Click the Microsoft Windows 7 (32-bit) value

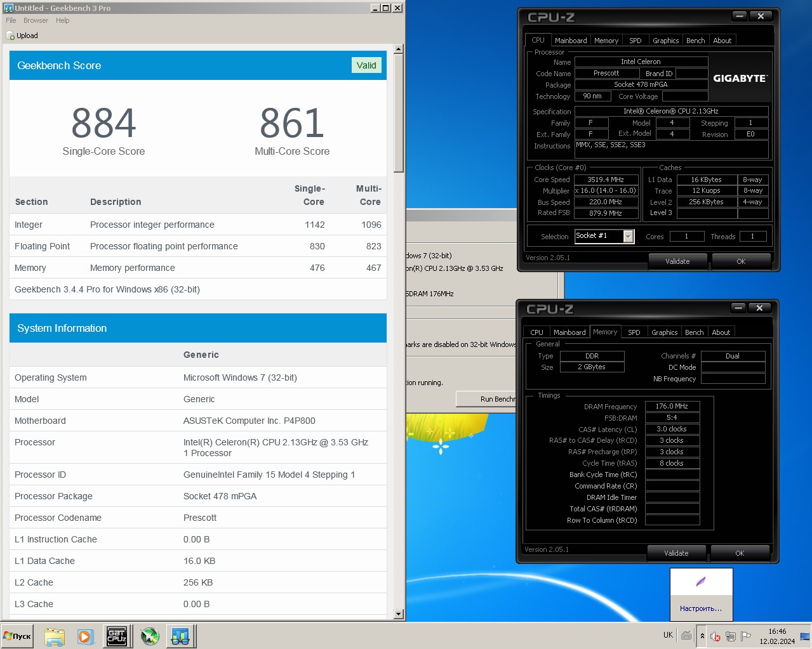click(240, 377)
